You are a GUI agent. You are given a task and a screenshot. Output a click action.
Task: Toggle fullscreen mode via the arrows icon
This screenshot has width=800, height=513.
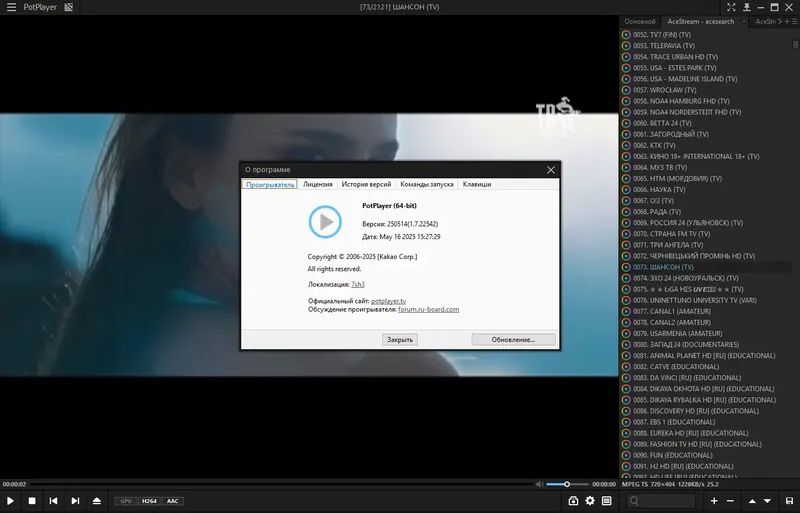coord(731,7)
